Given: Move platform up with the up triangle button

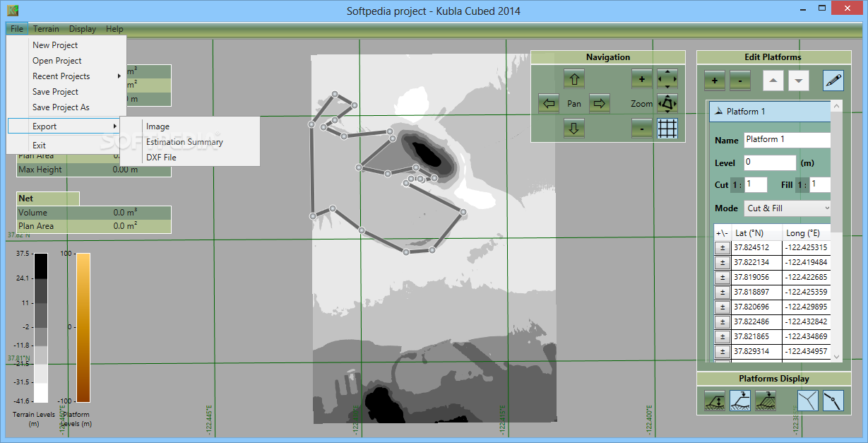Looking at the screenshot, I should pyautogui.click(x=773, y=81).
